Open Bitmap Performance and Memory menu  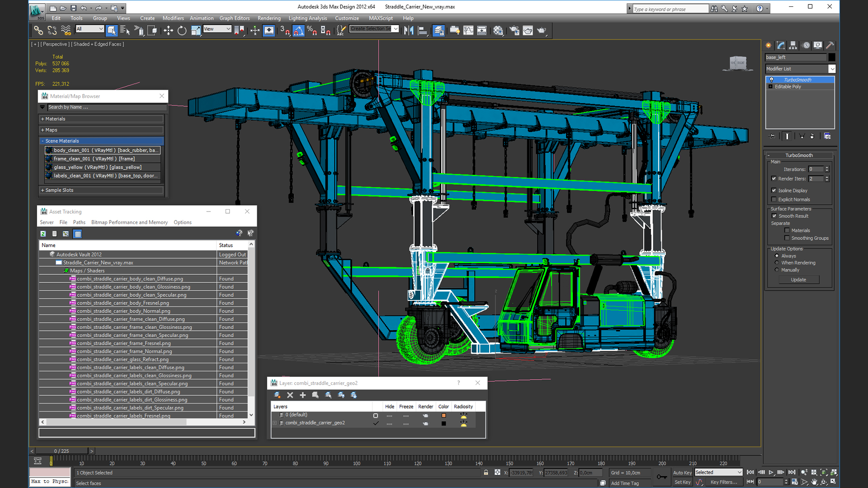pyautogui.click(x=129, y=222)
